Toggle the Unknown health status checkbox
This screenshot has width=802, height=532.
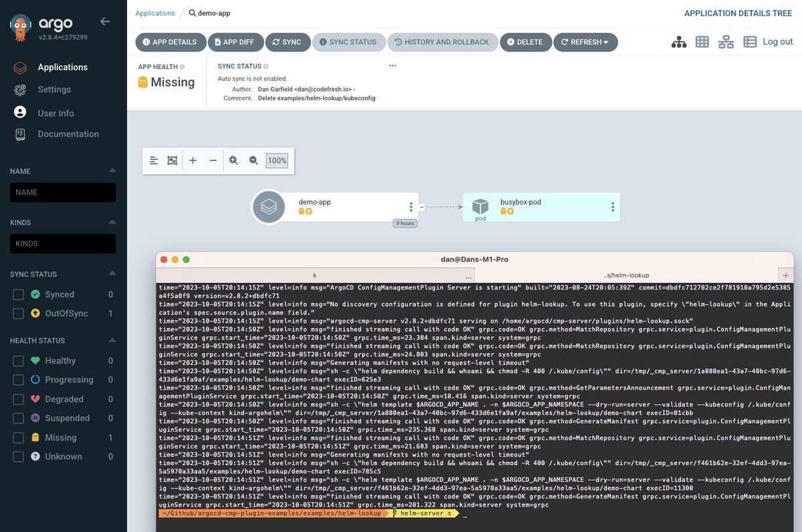coord(19,457)
